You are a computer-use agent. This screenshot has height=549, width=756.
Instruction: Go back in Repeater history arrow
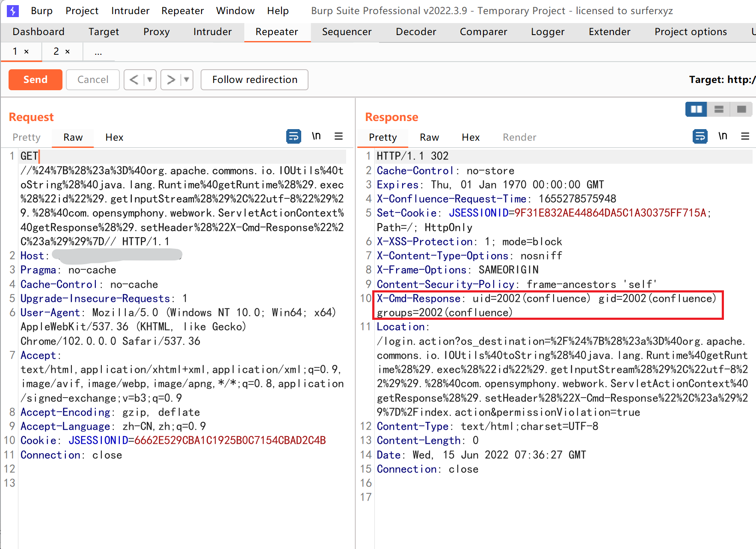134,80
